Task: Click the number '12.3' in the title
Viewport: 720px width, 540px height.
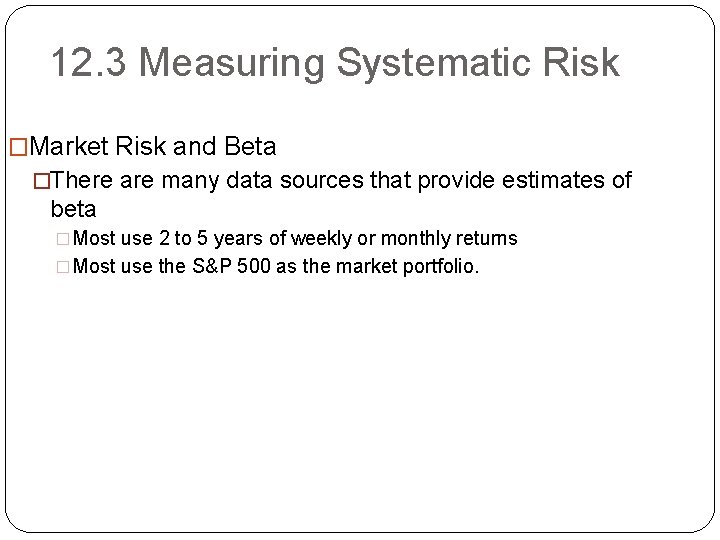Action: [89, 62]
